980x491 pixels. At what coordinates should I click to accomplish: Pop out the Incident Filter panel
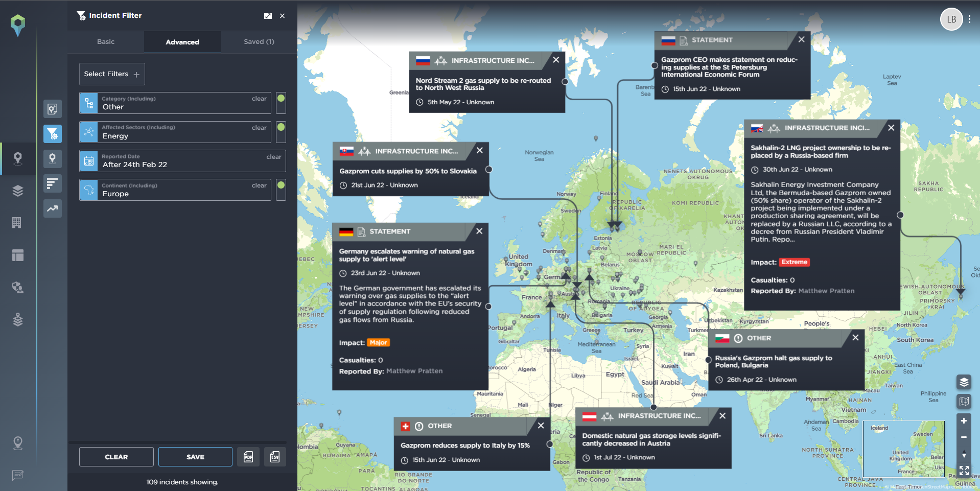pos(268,16)
